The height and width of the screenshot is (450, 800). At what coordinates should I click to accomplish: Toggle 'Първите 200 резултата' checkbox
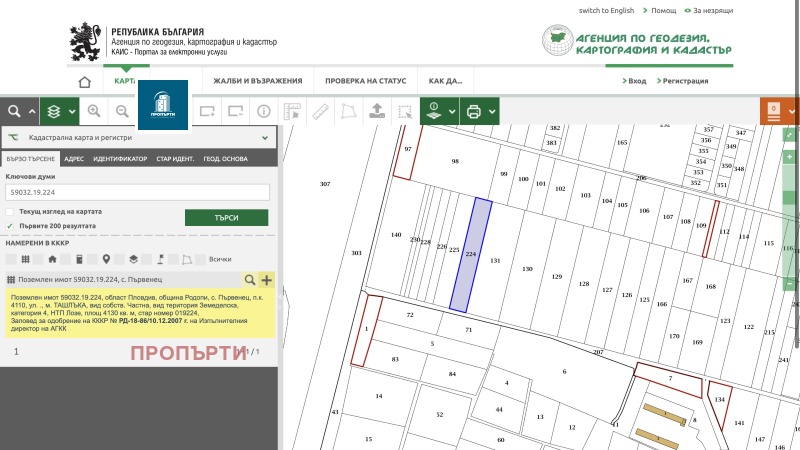coord(10,225)
